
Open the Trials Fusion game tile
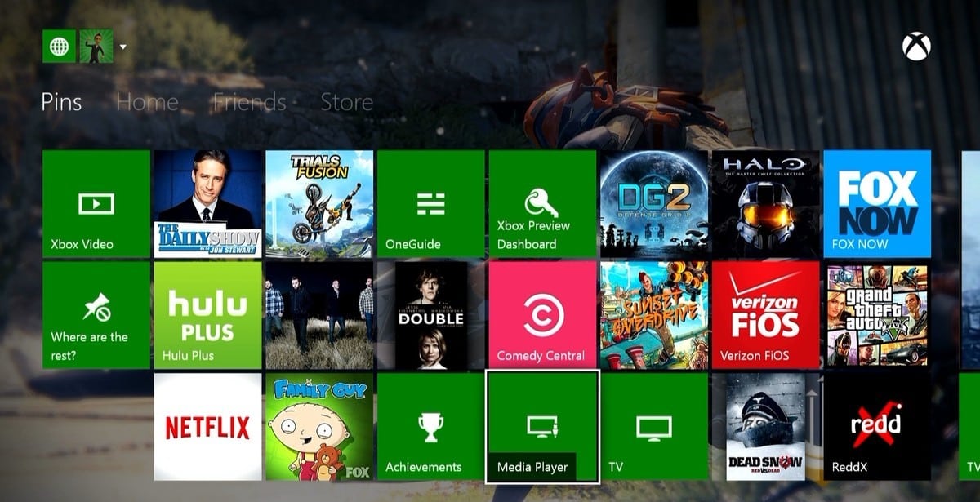point(319,204)
